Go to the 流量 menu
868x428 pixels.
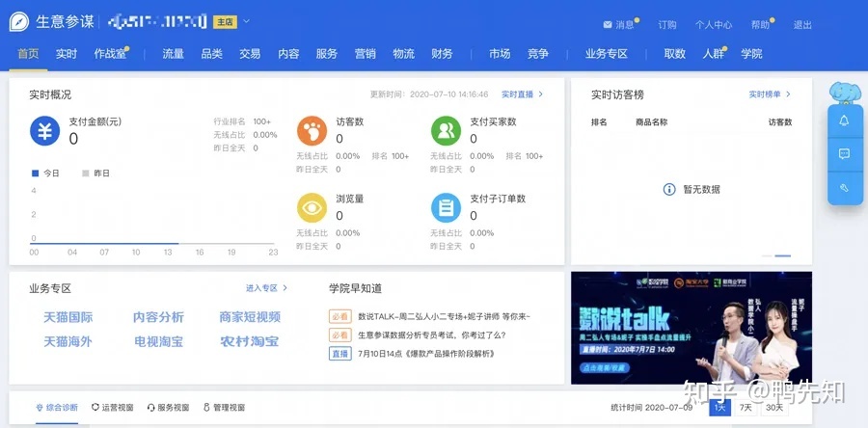coord(174,54)
